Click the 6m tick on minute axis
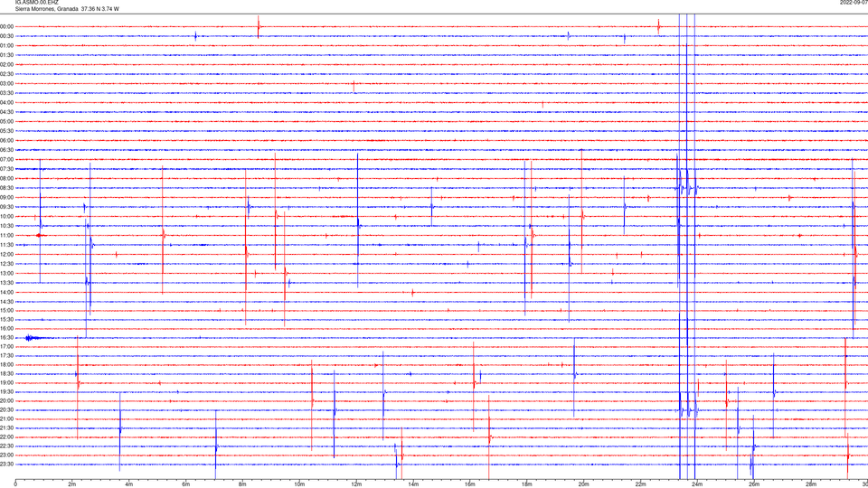This screenshot has height=488, width=868. 186,484
